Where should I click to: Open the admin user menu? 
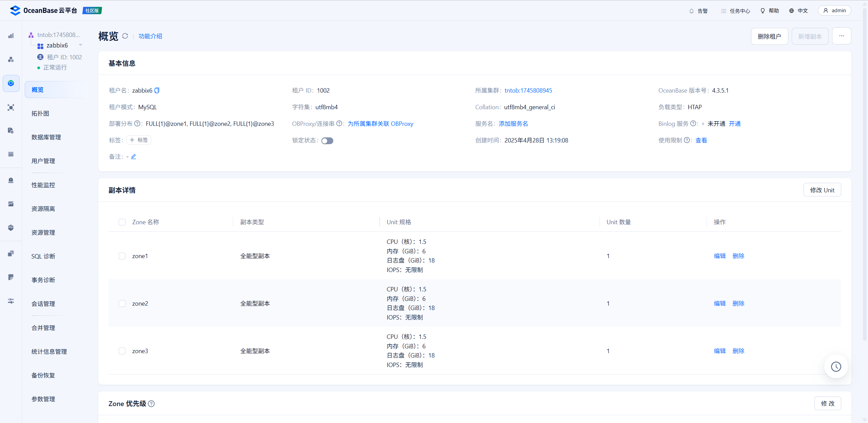[834, 11]
